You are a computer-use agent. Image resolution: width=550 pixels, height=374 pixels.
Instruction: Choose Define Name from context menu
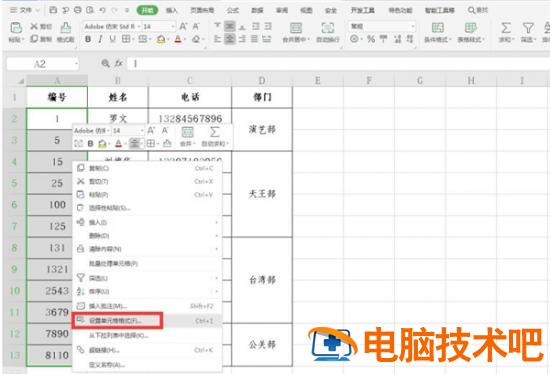pos(147,365)
